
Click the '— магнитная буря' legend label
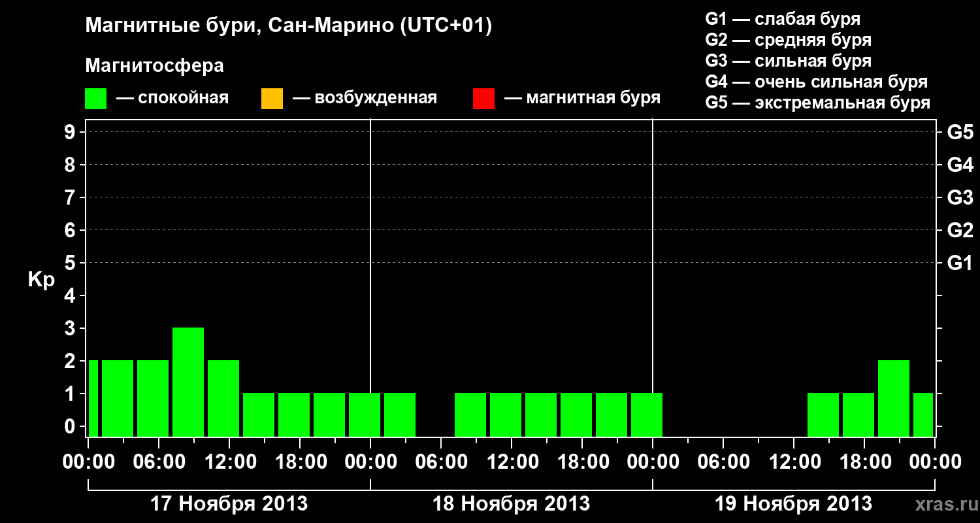point(583,99)
